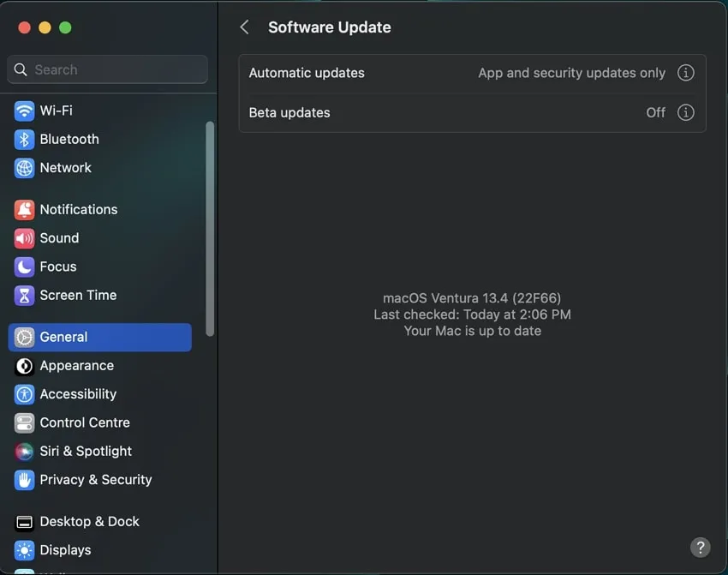Open Accessibility settings pane
This screenshot has width=728, height=575.
[x=78, y=394]
